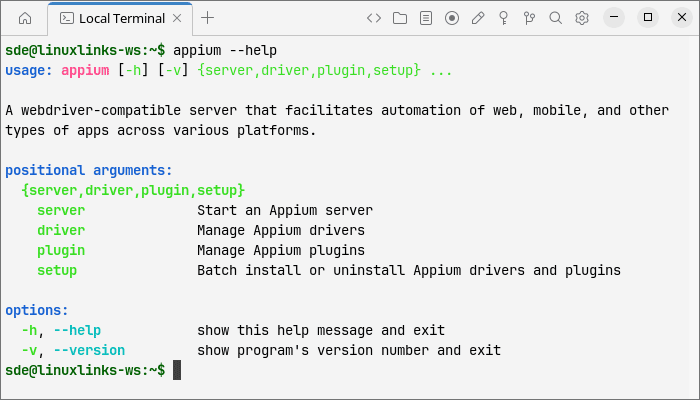
Task: Click '{server,driver,plugin,setup}' under positional arguments
Action: (x=133, y=191)
